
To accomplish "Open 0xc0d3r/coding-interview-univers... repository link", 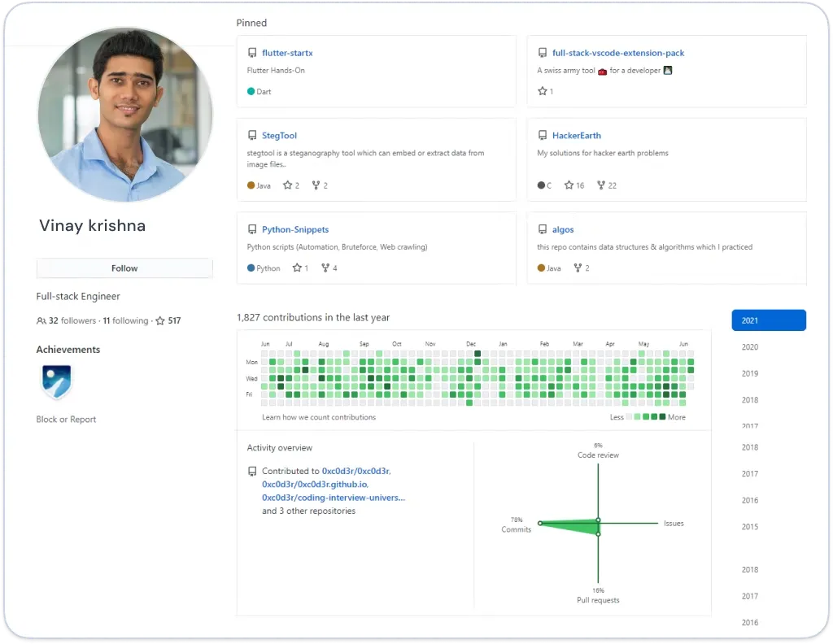I will coord(333,498).
